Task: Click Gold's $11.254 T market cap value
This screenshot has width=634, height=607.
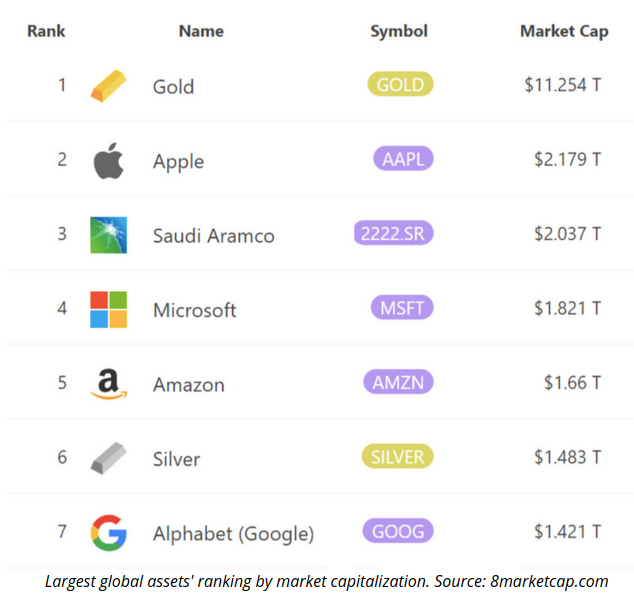Action: coord(563,85)
